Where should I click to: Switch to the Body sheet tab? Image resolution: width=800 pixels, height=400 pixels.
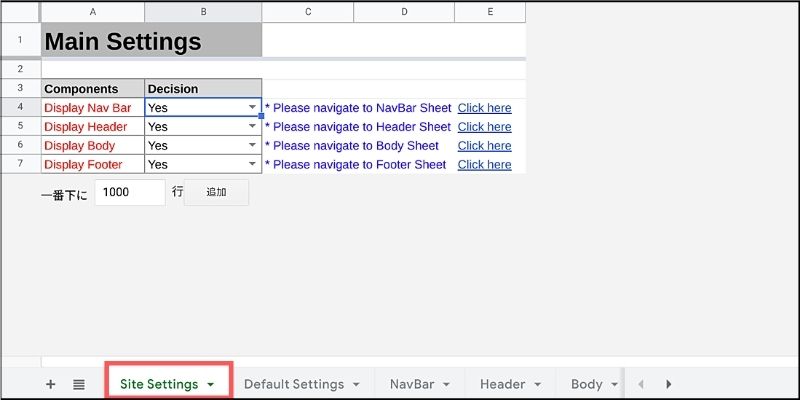[x=587, y=384]
